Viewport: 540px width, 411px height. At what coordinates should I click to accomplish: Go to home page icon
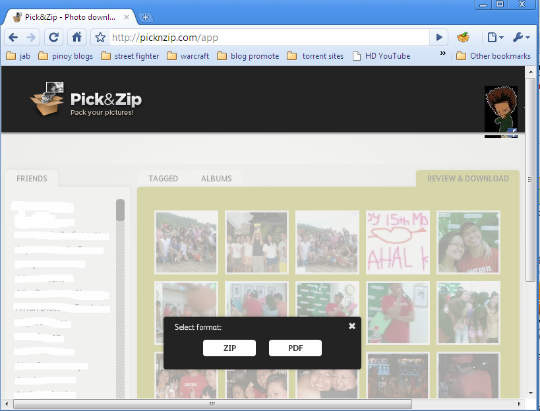pyautogui.click(x=76, y=37)
